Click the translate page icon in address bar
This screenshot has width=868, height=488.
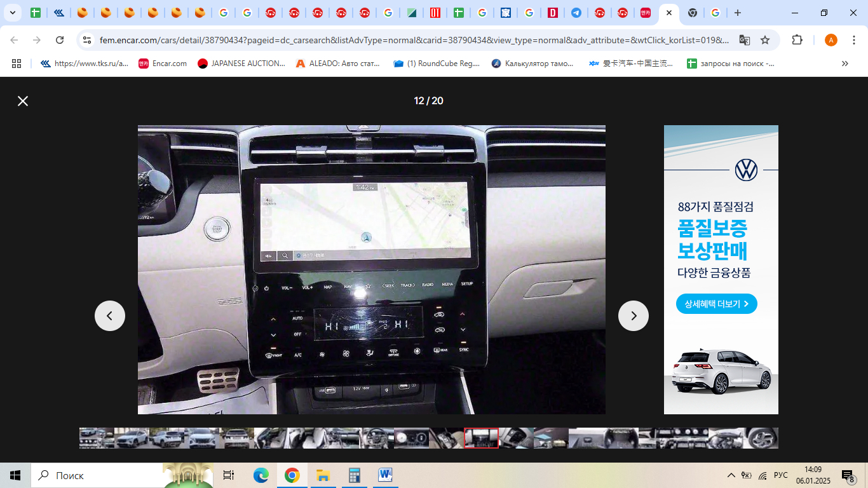744,40
